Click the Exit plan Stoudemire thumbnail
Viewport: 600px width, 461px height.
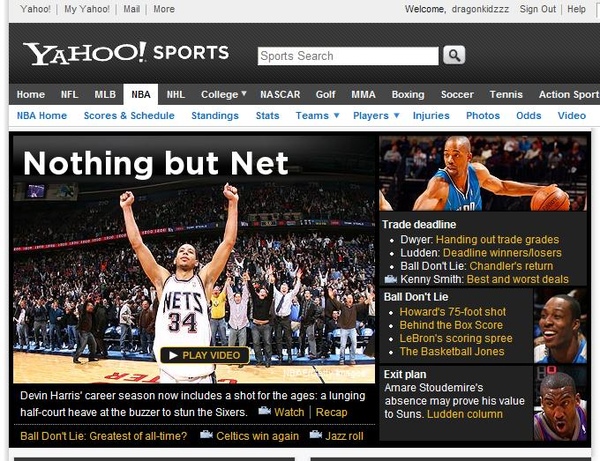click(560, 403)
